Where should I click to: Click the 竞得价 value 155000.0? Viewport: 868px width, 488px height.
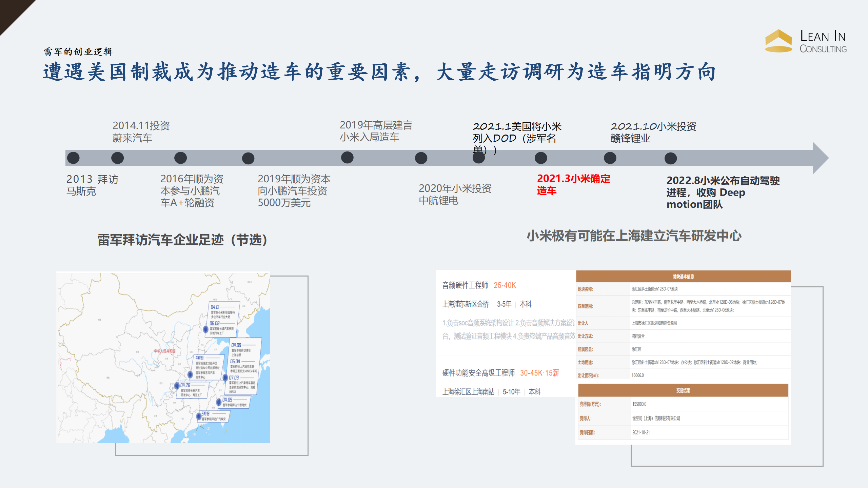[639, 404]
